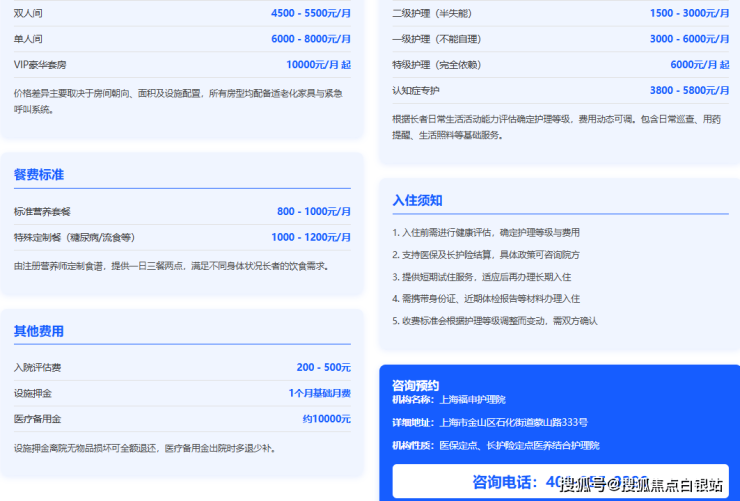The height and width of the screenshot is (501, 740).
Task: Click the 特殊定制餐 row label
Action: (x=74, y=237)
